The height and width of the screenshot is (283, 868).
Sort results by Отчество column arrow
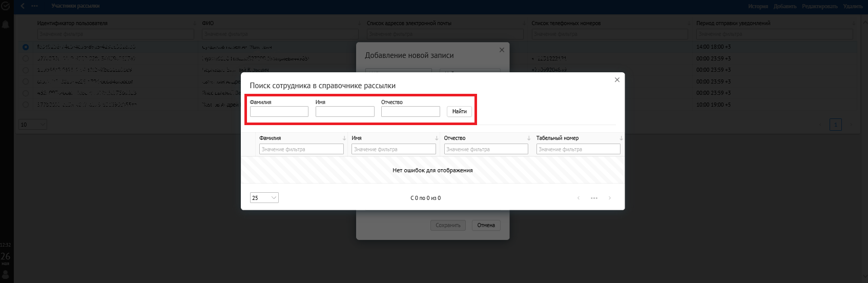[x=529, y=138]
